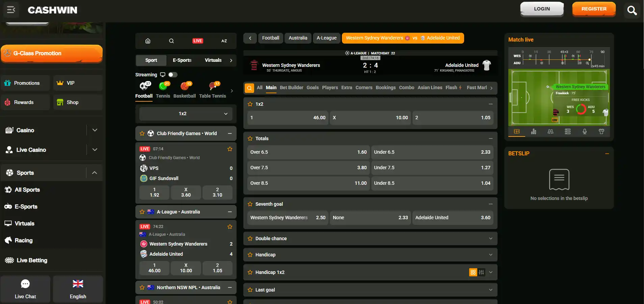The width and height of the screenshot is (644, 304).
Task: Expand the Double chance market
Action: [x=370, y=238]
